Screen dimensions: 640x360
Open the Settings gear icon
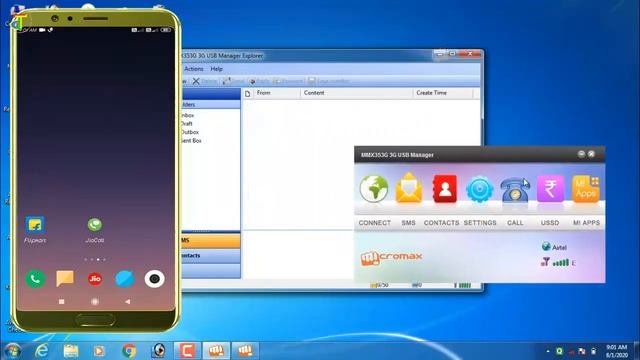coord(480,189)
